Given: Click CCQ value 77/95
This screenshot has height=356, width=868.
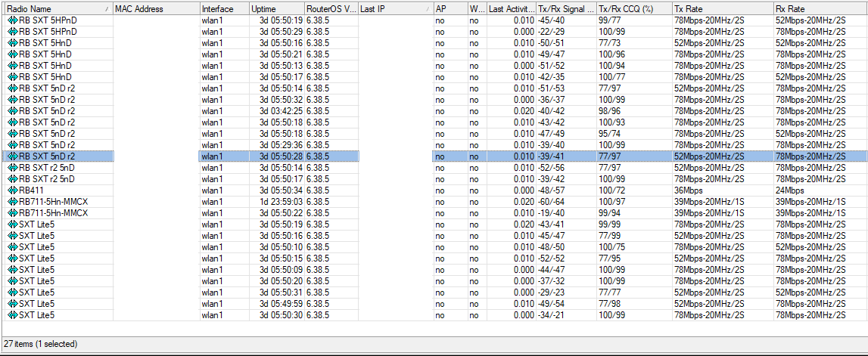Looking at the screenshot, I should tap(609, 258).
